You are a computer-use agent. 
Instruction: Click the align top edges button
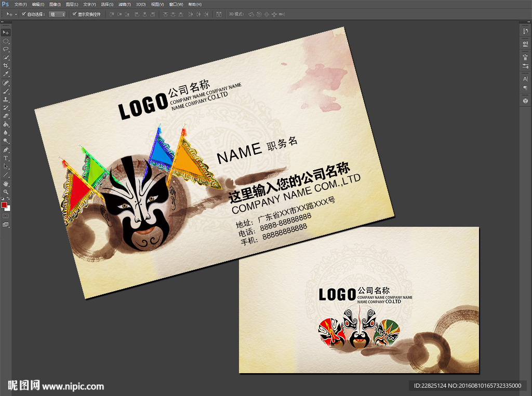pos(112,14)
